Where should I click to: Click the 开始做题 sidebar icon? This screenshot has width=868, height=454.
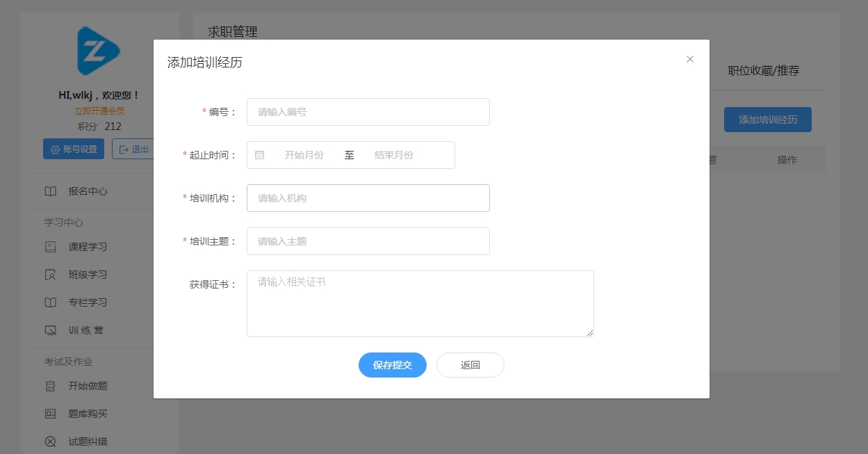51,386
